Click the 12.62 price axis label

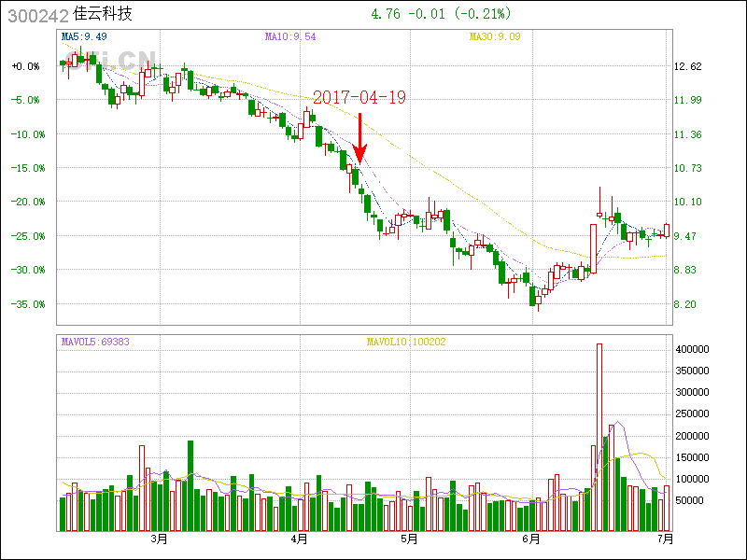coord(687,66)
